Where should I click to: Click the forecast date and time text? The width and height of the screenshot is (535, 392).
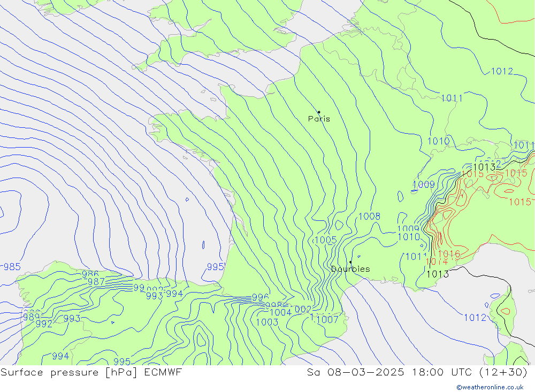pos(417,372)
